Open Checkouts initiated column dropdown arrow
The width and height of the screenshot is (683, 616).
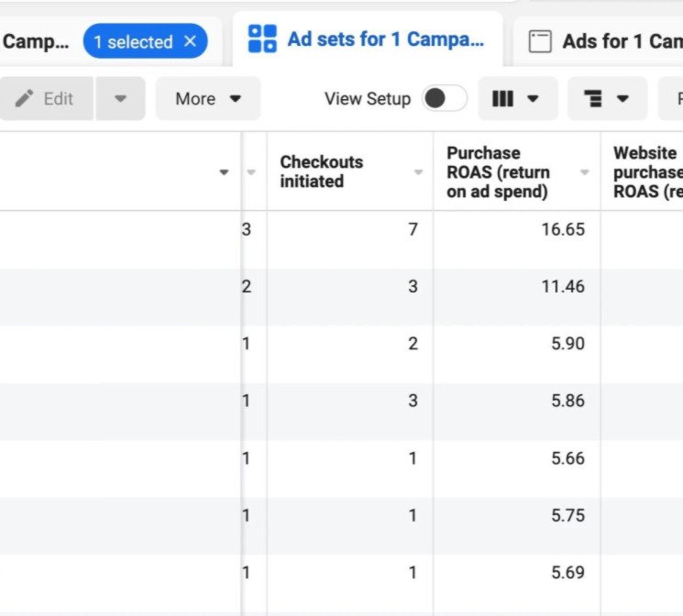[x=419, y=172]
